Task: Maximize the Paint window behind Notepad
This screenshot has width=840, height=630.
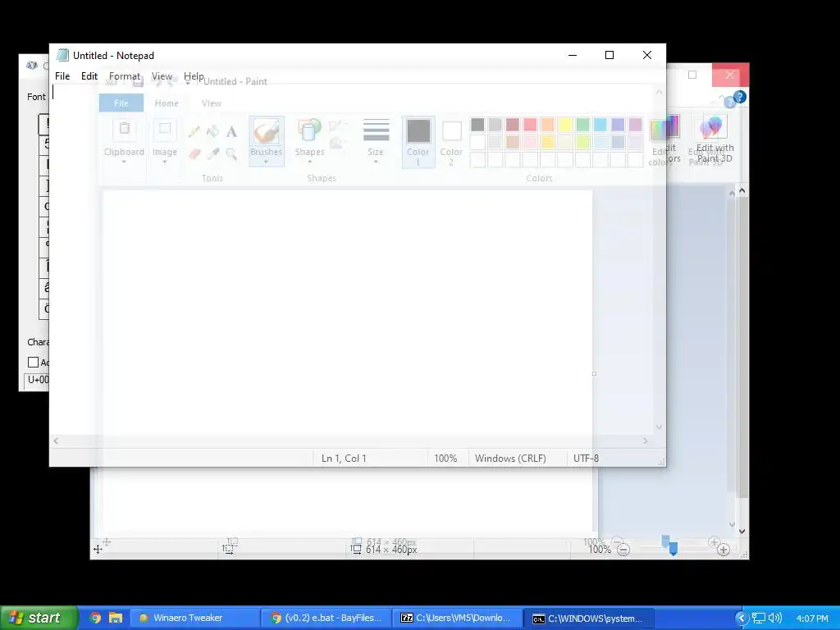Action: [692, 75]
